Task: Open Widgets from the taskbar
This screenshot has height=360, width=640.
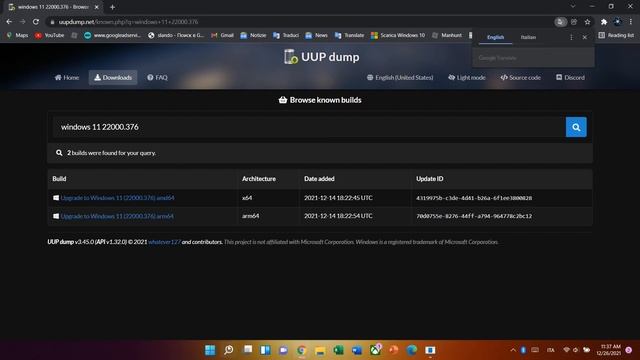Action: pos(265,350)
